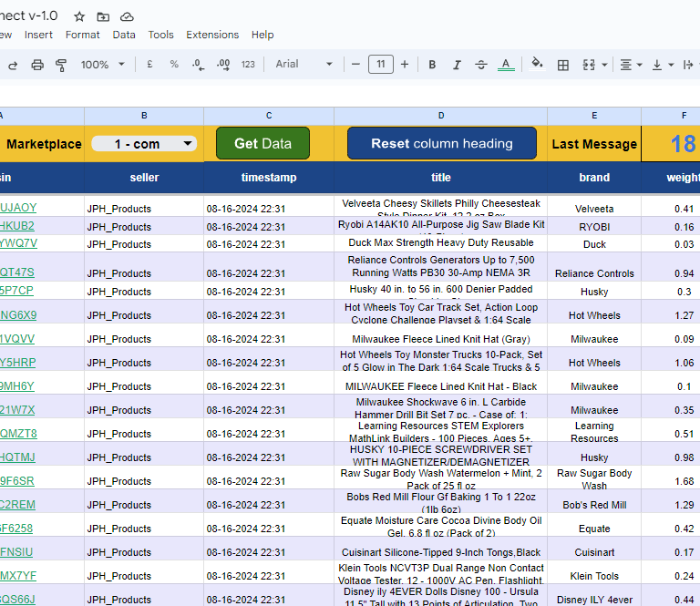Select the weight cell '1.68'

coord(671,478)
